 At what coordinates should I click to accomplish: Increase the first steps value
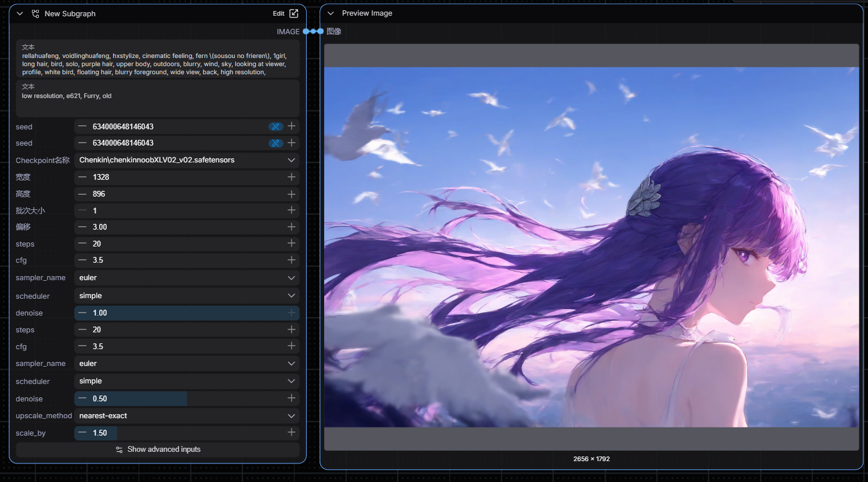(292, 244)
